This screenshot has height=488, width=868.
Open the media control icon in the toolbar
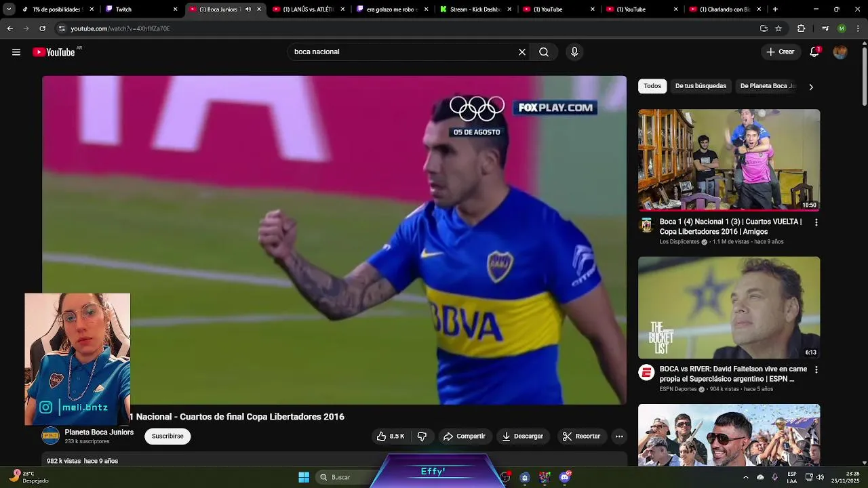click(x=825, y=28)
